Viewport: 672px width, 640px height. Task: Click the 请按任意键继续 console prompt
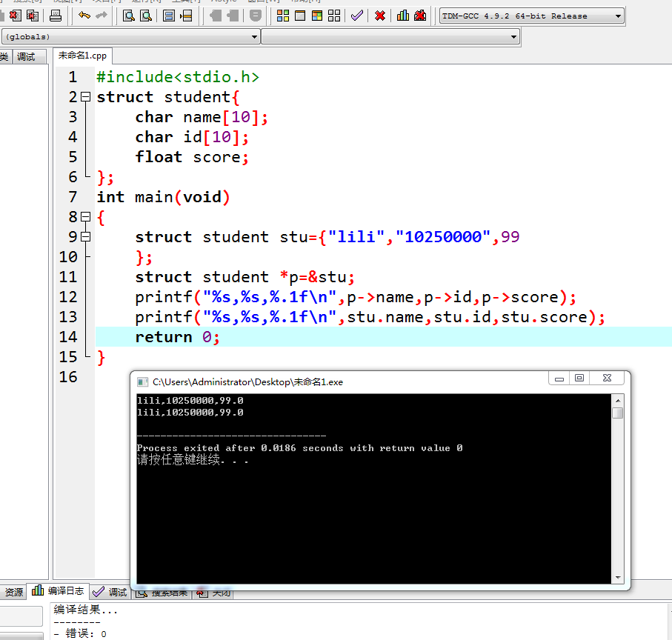(193, 460)
